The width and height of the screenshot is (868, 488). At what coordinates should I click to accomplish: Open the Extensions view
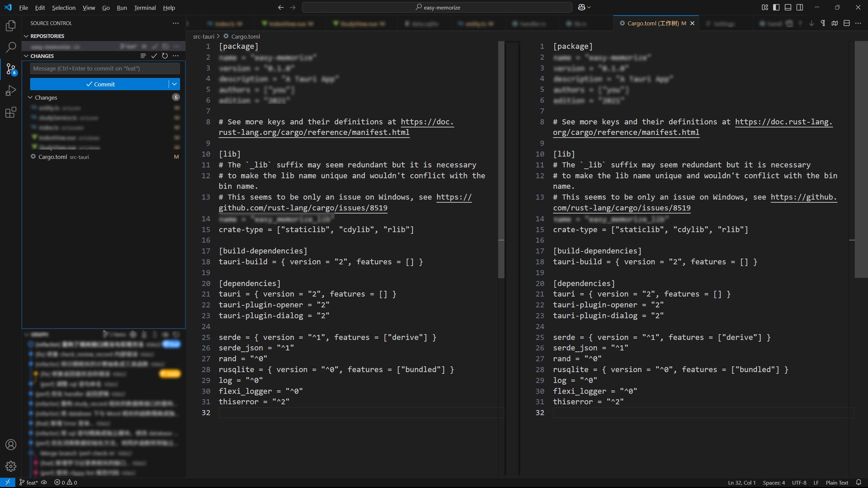[11, 112]
